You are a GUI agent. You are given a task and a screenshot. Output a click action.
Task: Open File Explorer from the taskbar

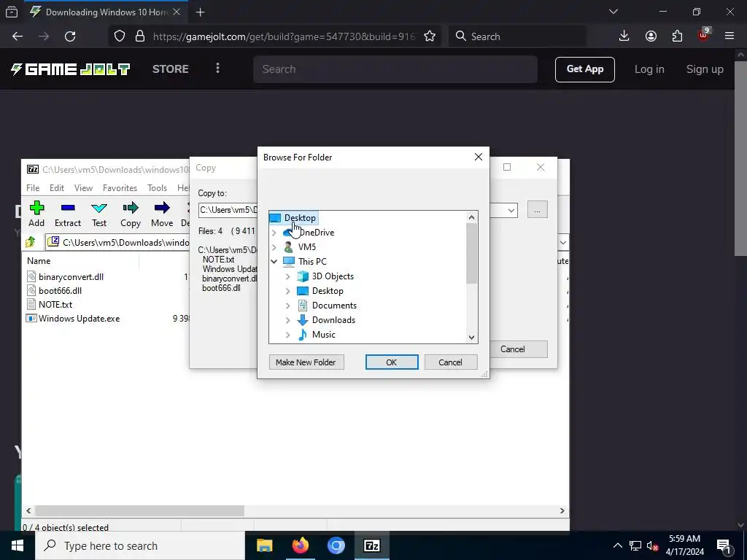click(264, 545)
